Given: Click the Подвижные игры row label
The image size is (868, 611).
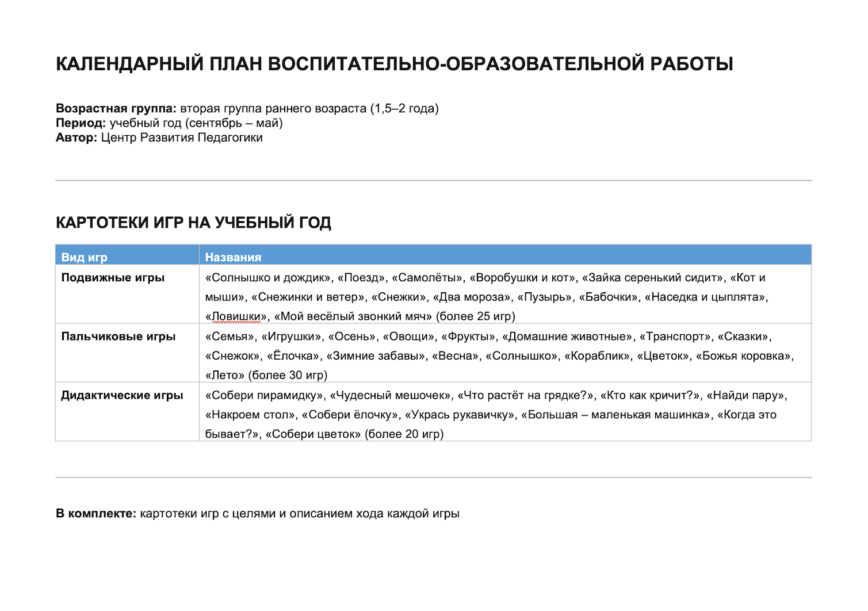Looking at the screenshot, I should 113,277.
